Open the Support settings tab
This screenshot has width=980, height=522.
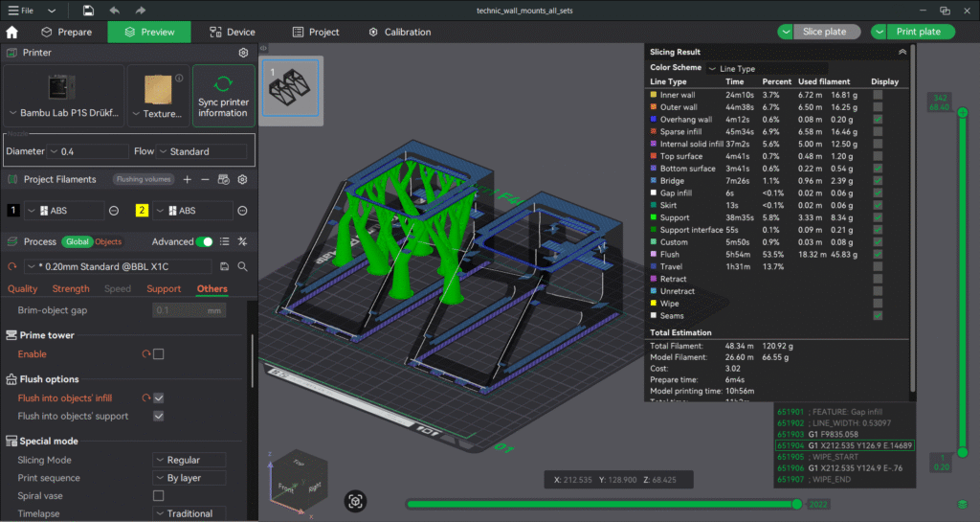(x=164, y=289)
